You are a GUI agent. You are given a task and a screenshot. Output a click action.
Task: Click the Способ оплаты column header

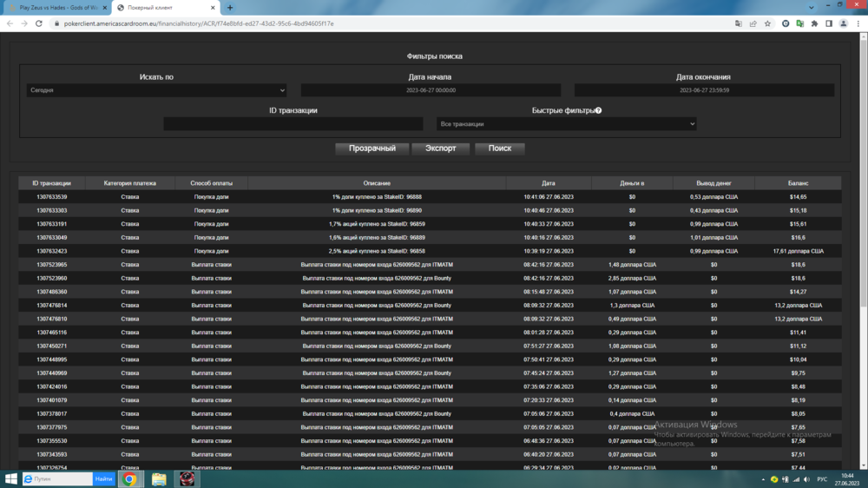212,183
